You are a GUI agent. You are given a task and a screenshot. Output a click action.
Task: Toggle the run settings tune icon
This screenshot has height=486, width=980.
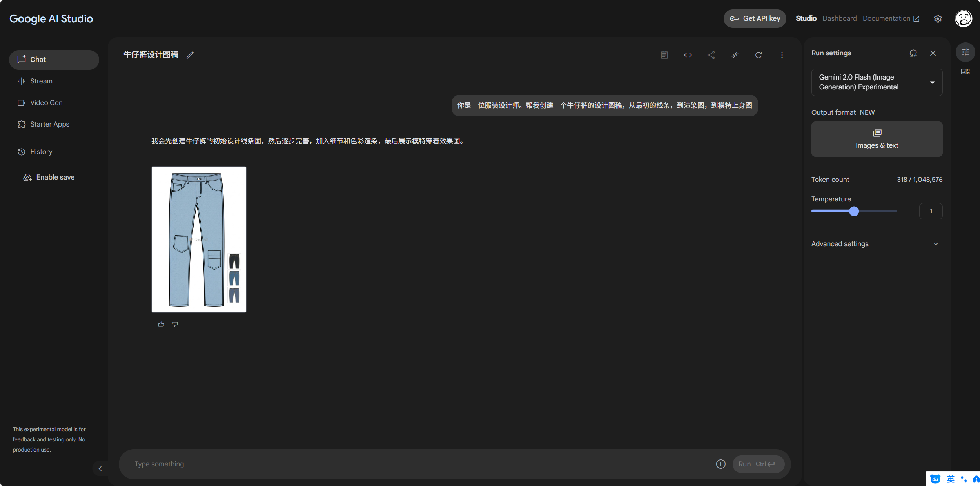click(x=965, y=52)
